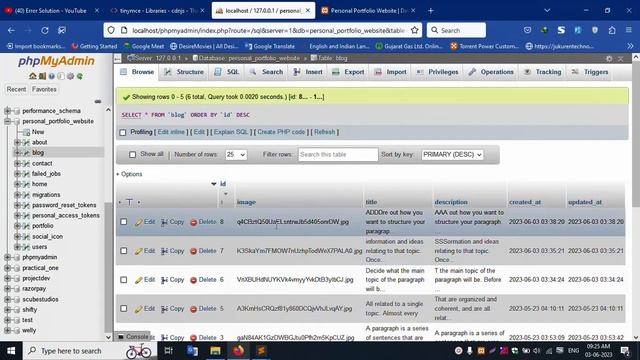640x360 pixels.
Task: Open File Explorer from taskbar
Action: click(216, 351)
